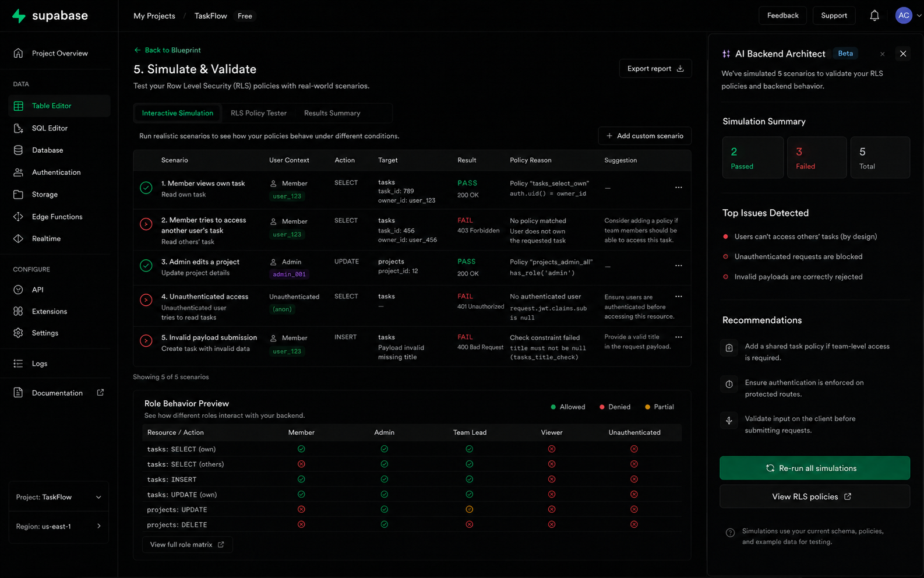This screenshot has height=578, width=924.
Task: Click (anon) user context badge
Action: (282, 309)
